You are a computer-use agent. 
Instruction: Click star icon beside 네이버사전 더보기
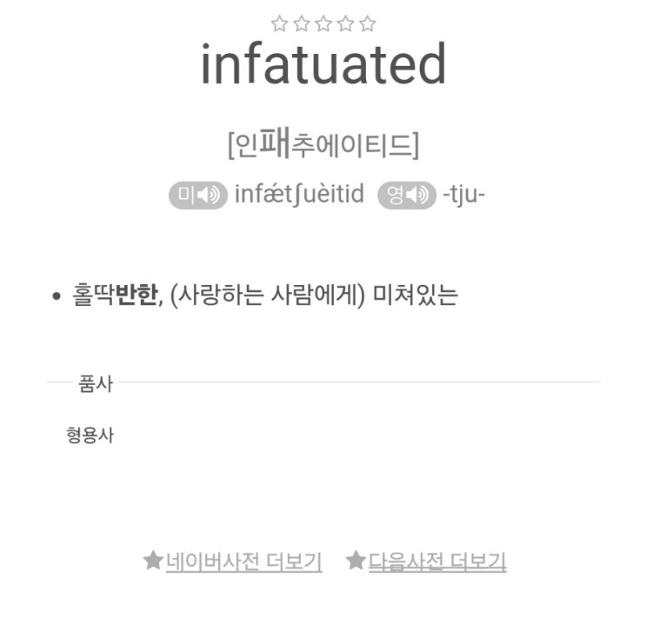coord(153,561)
